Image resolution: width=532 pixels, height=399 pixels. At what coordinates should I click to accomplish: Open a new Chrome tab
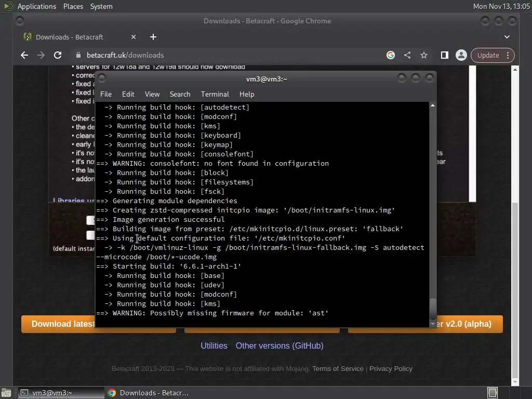[153, 37]
